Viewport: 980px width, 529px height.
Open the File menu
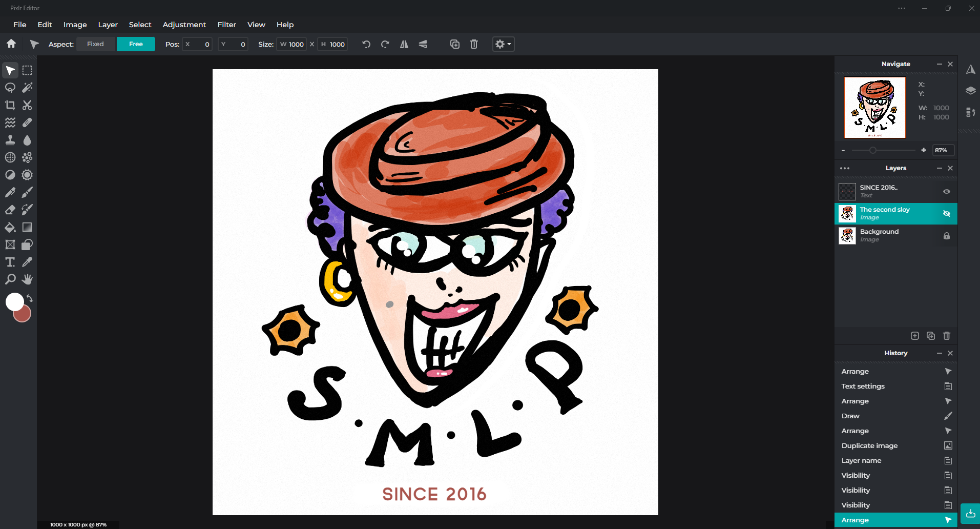pyautogui.click(x=20, y=25)
